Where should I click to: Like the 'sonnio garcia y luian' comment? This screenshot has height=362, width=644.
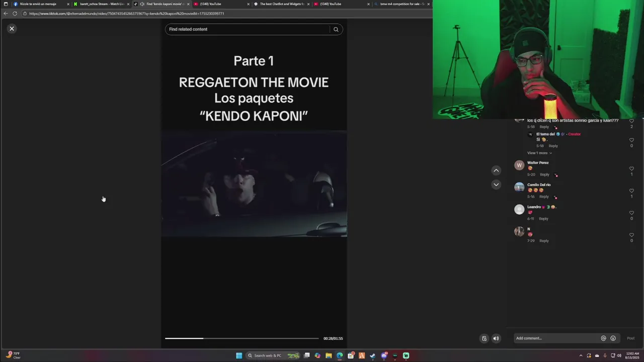tap(631, 121)
